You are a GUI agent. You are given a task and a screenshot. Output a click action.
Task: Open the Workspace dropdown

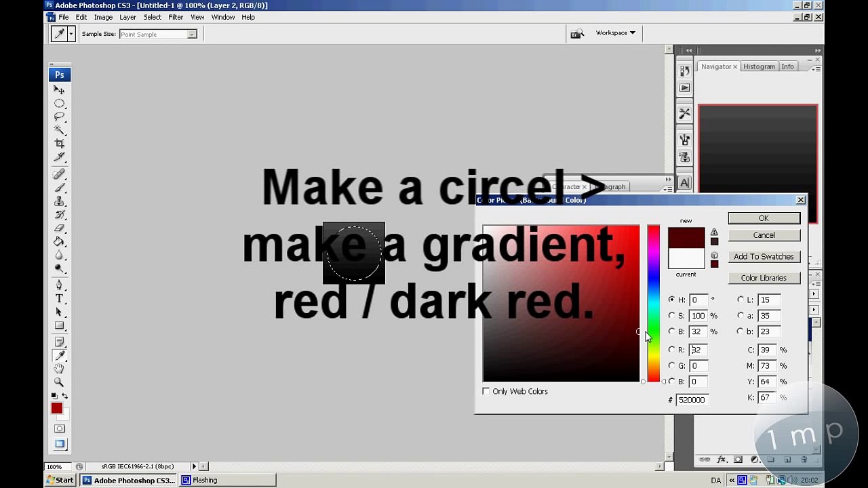[x=616, y=33]
